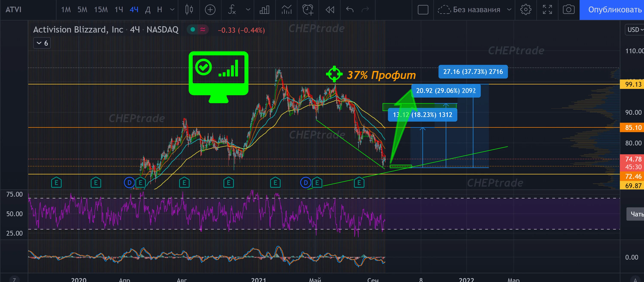Undo the last action with the arrow icon
This screenshot has width=644, height=282.
click(350, 10)
